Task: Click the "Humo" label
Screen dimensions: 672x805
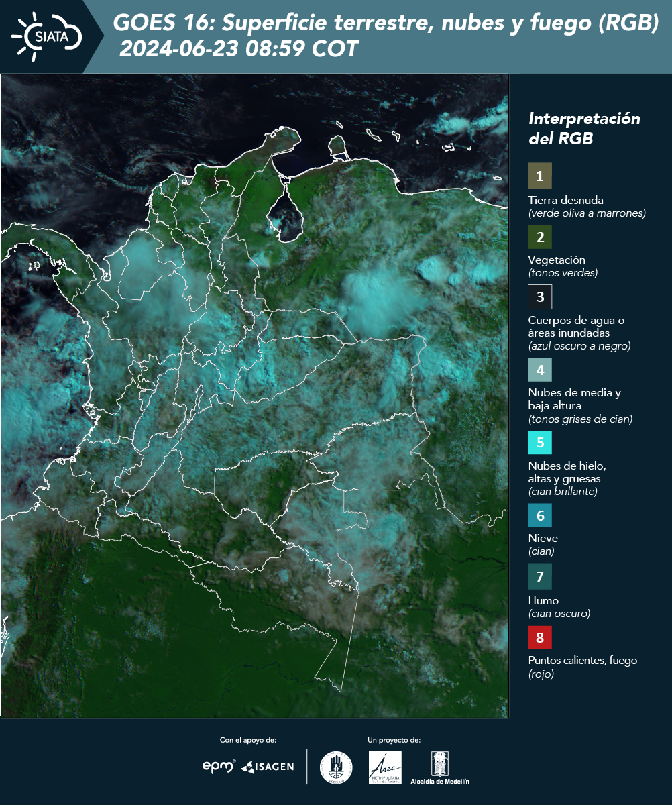Action: point(543,600)
